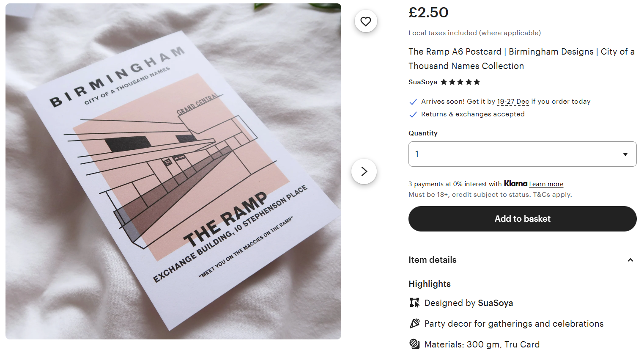Favourite this item with the heart icon

366,21
